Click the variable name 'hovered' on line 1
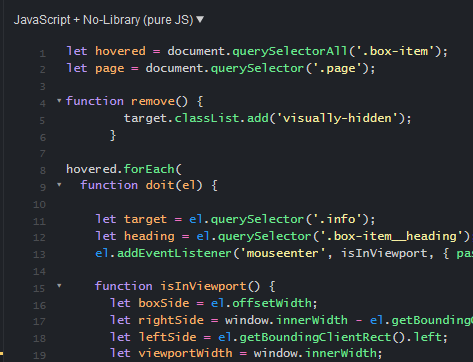Image resolution: width=473 pixels, height=362 pixels. pos(120,51)
